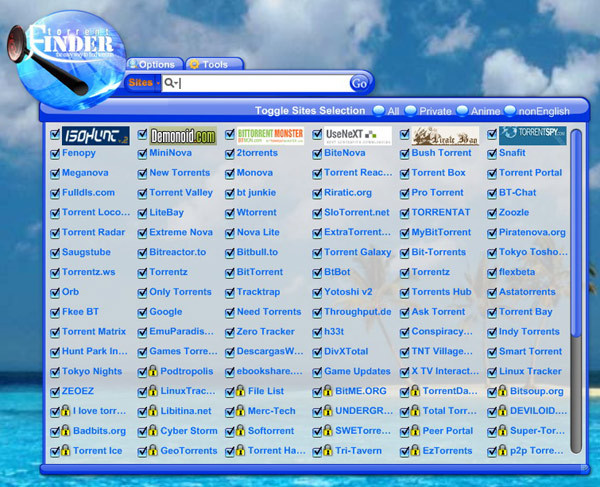
Task: Toggle the Linux Tracker checkbox
Action: coord(492,372)
